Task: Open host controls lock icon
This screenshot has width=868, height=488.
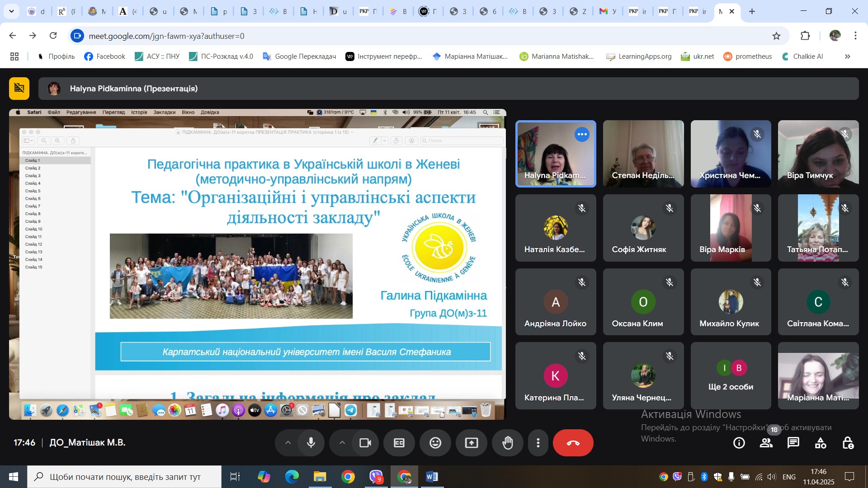Action: 848,443
